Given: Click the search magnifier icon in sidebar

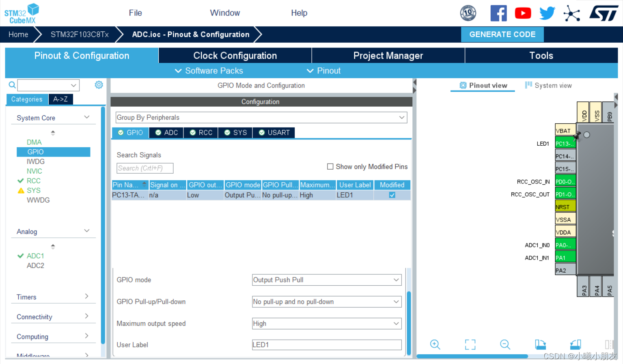Looking at the screenshot, I should point(12,85).
